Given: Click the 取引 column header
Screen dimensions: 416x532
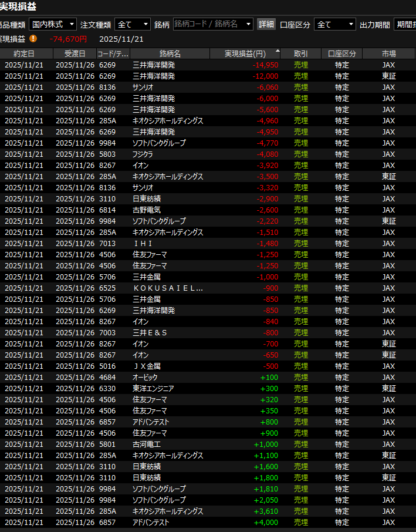Looking at the screenshot, I should [300, 53].
